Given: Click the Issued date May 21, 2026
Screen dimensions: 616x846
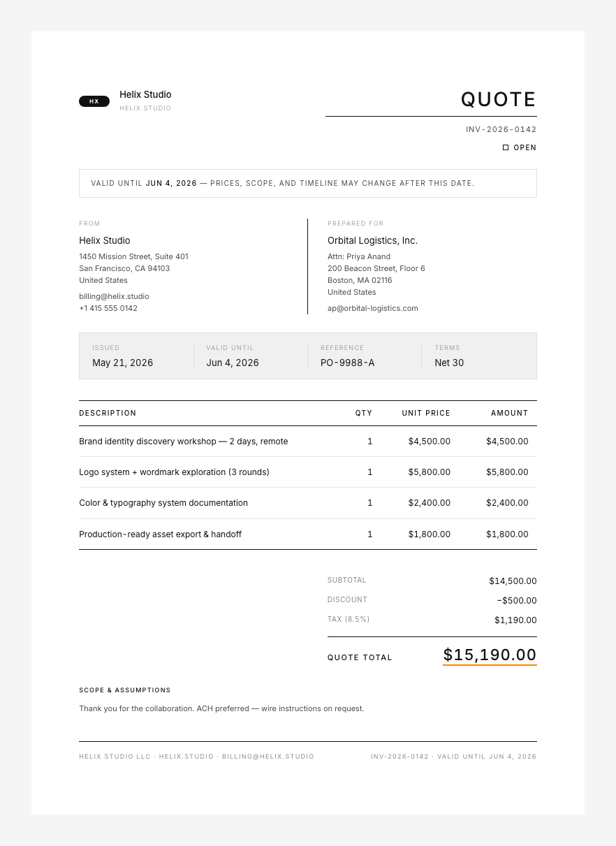Looking at the screenshot, I should [x=123, y=363].
